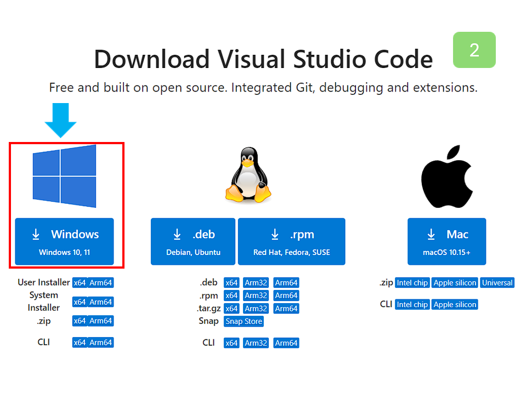Get Linux .tar.gz x64 archive

click(231, 309)
